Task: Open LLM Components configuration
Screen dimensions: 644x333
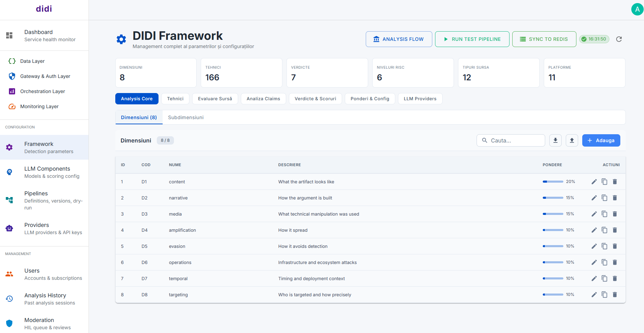Action: point(44,172)
